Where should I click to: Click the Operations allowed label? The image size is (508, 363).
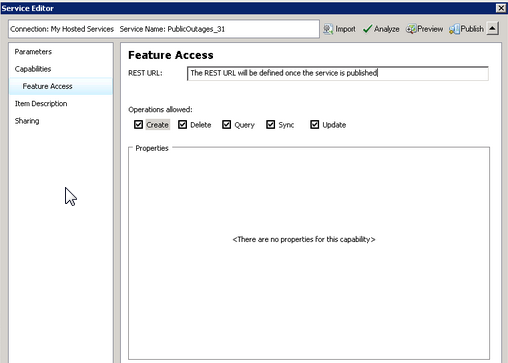pyautogui.click(x=160, y=110)
